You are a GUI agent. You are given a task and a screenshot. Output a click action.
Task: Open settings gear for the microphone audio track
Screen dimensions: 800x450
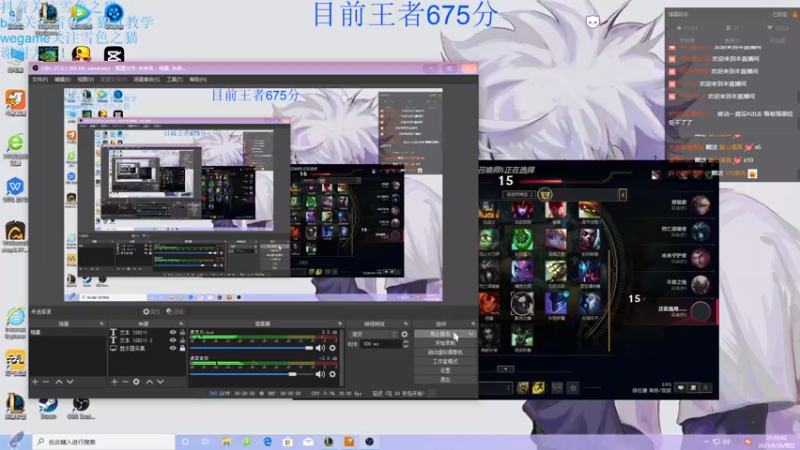(332, 348)
